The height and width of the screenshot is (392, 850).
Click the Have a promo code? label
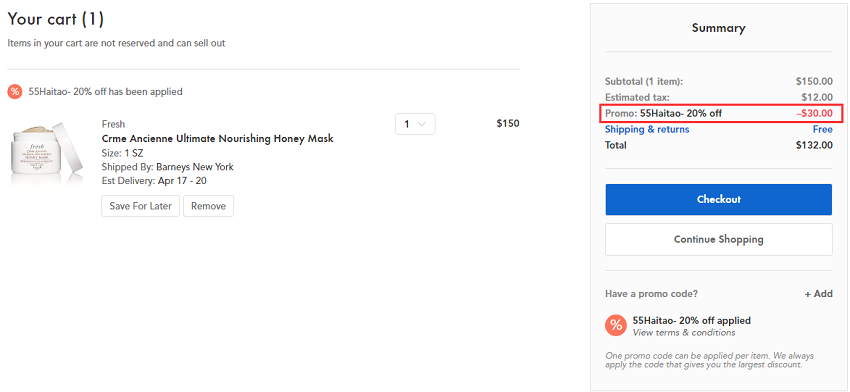point(652,294)
